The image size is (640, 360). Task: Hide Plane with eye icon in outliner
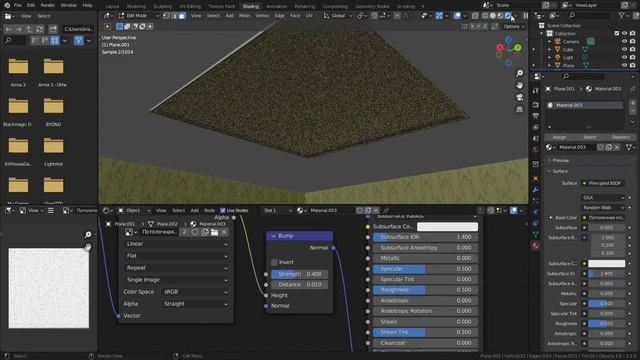(x=624, y=65)
